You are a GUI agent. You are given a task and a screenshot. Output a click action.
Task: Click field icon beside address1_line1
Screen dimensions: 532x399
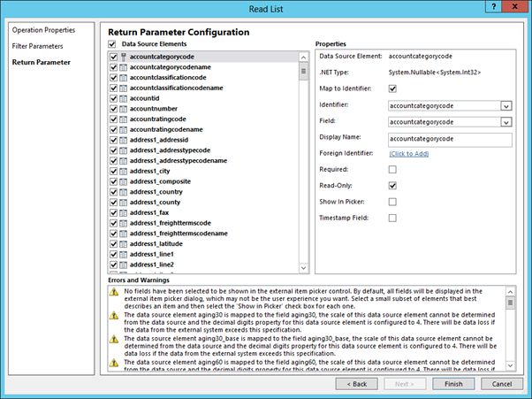point(124,254)
